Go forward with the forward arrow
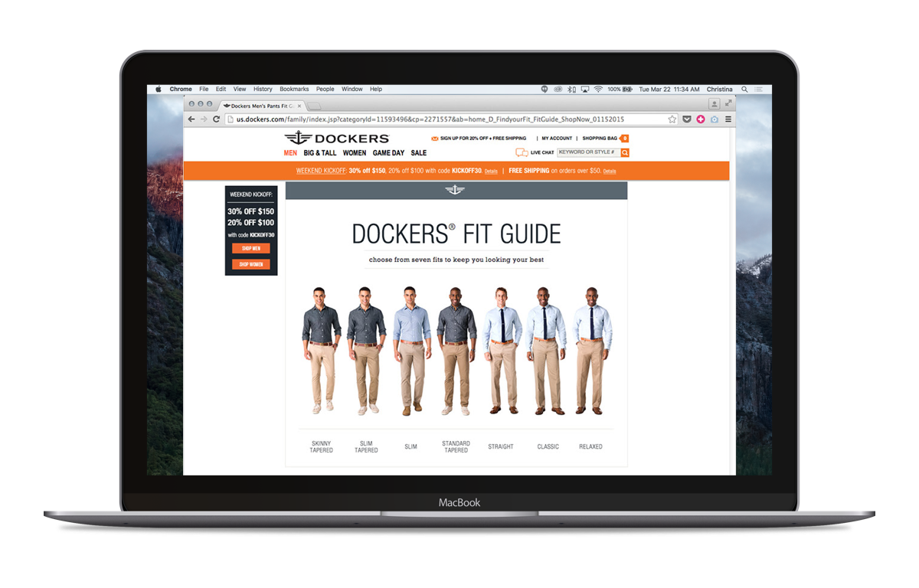This screenshot has height=588, width=919. coord(204,119)
